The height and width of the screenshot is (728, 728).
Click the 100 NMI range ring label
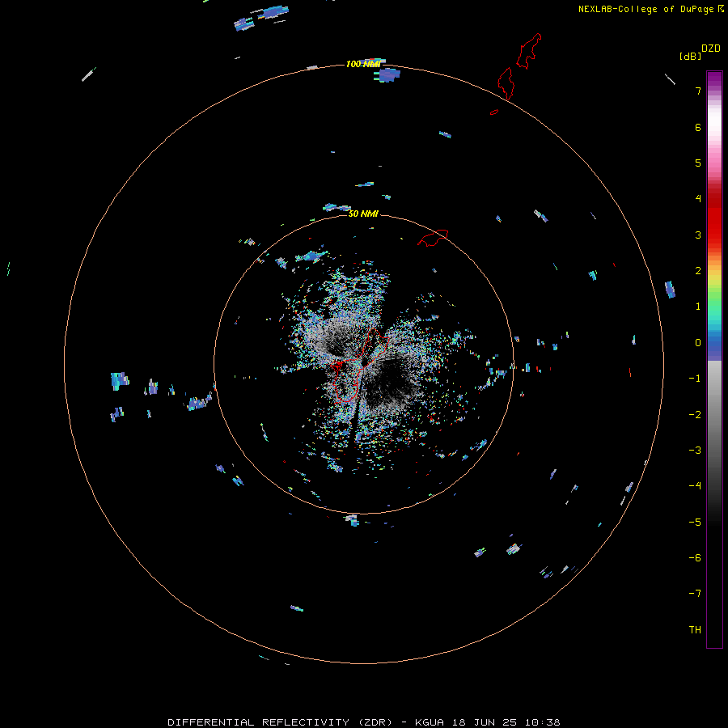pyautogui.click(x=363, y=64)
